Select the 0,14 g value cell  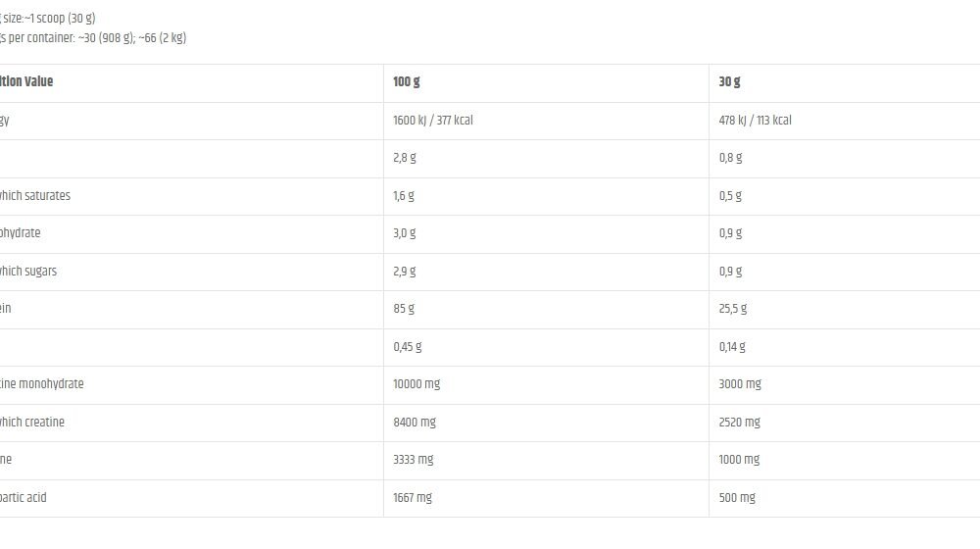[732, 347]
